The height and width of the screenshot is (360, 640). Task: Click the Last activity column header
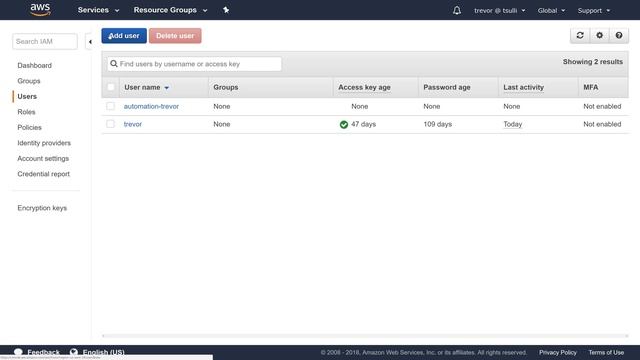(523, 87)
